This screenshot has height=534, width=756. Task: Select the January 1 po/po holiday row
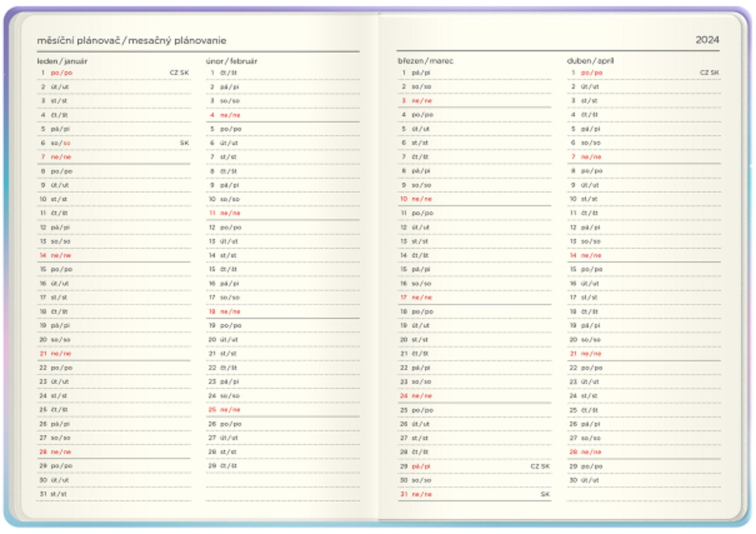click(x=114, y=73)
